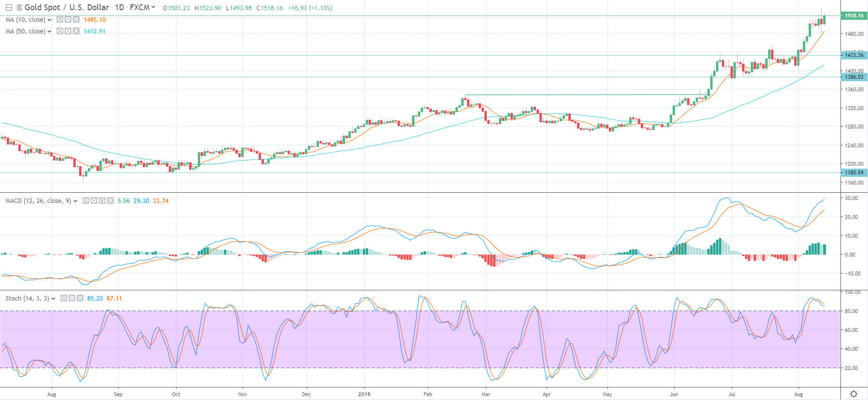
Task: Select the 1180.59 horizontal line price label
Action: (854, 172)
